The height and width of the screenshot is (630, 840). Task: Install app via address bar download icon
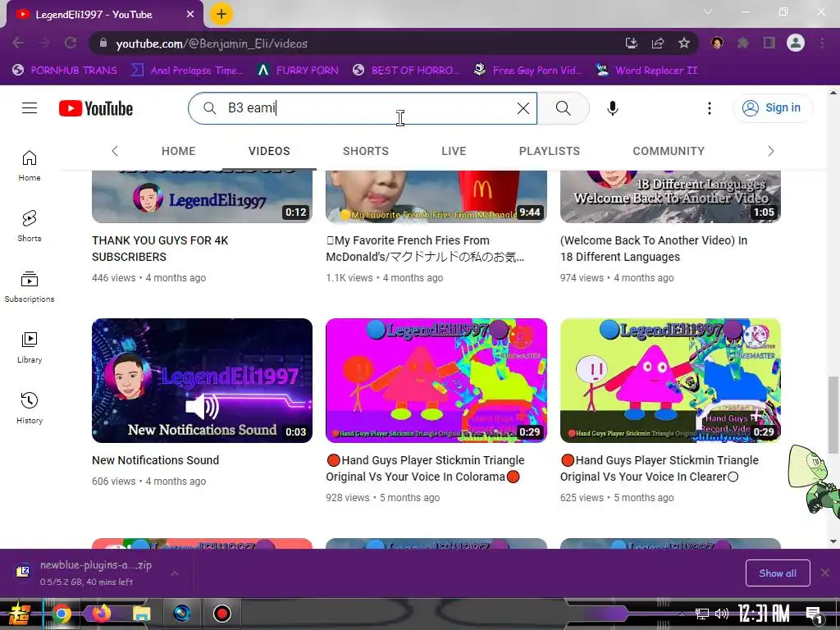coord(632,43)
